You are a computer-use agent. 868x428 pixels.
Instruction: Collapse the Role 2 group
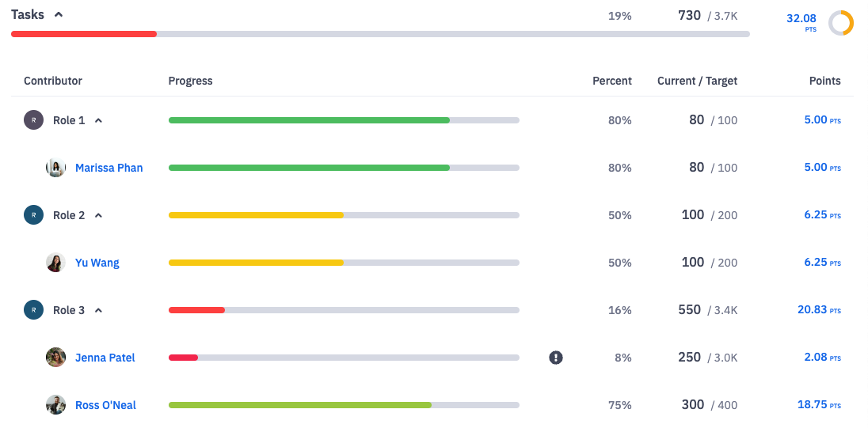(x=98, y=216)
